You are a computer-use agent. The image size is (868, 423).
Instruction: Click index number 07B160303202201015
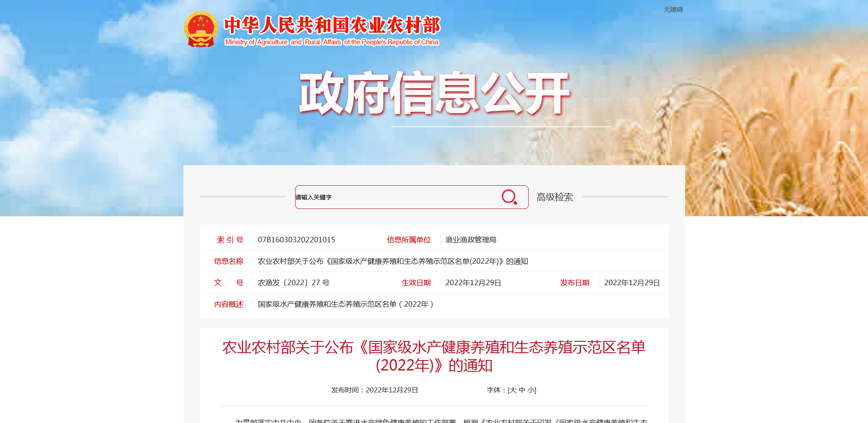(296, 240)
